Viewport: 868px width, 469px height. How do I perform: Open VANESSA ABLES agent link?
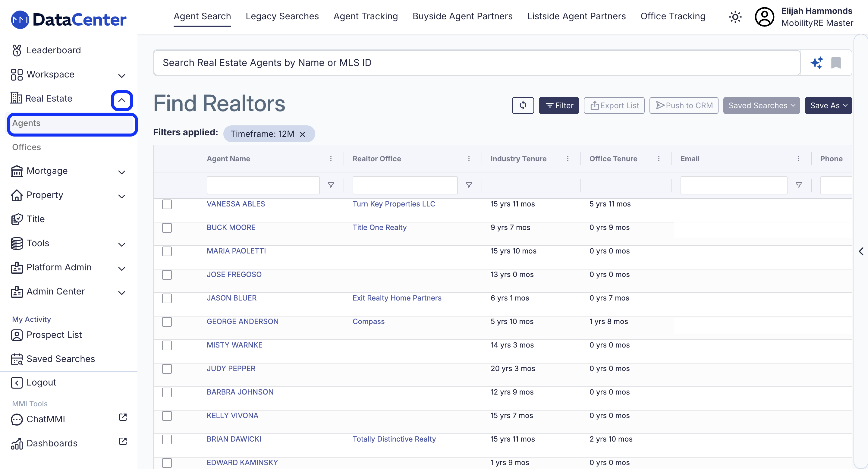pos(235,204)
